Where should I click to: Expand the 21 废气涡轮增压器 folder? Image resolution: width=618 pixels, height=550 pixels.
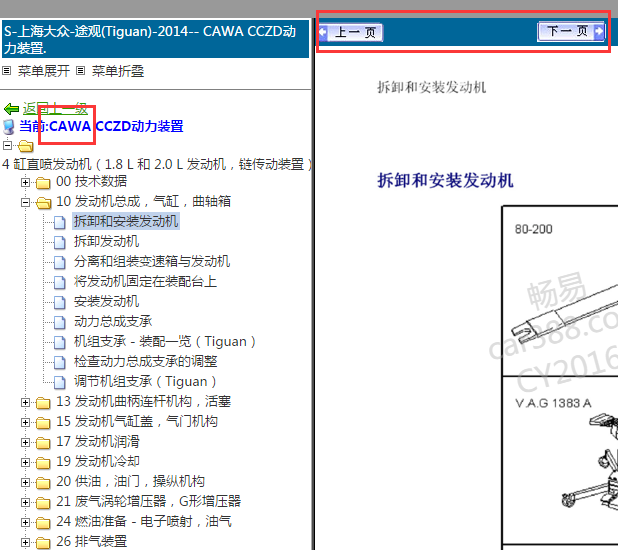coord(26,503)
